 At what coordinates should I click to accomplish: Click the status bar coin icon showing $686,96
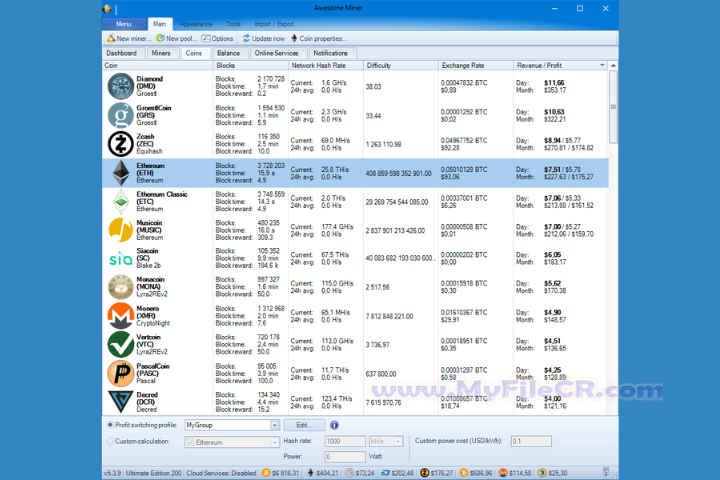tap(464, 473)
